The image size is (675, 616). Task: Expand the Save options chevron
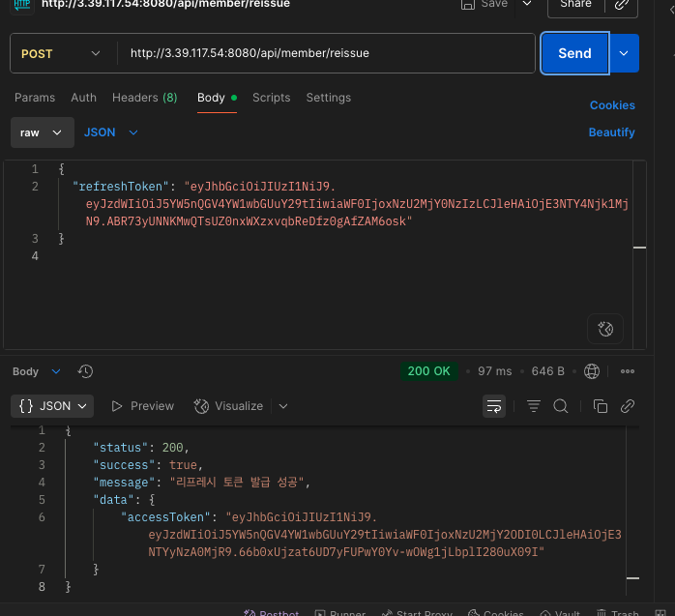coord(527,4)
